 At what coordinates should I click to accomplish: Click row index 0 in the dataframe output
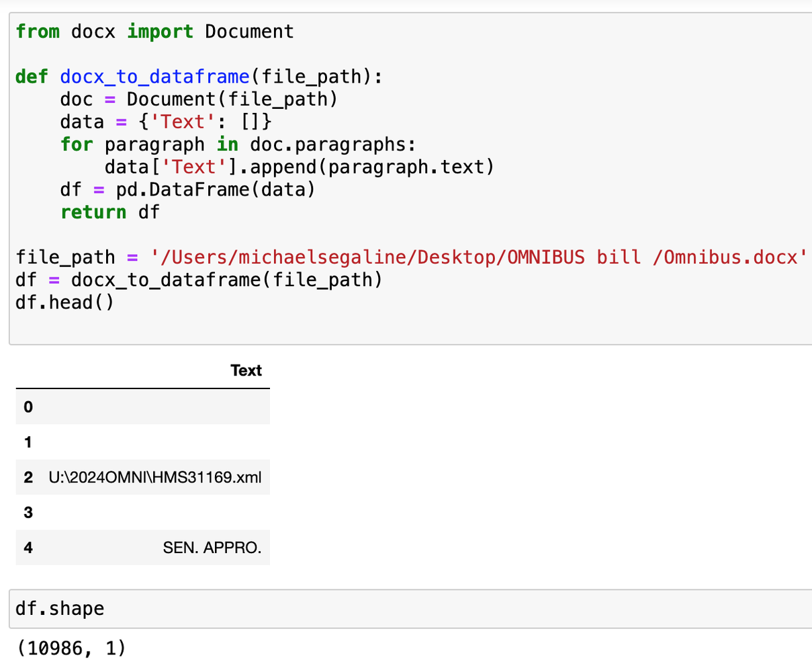point(28,407)
